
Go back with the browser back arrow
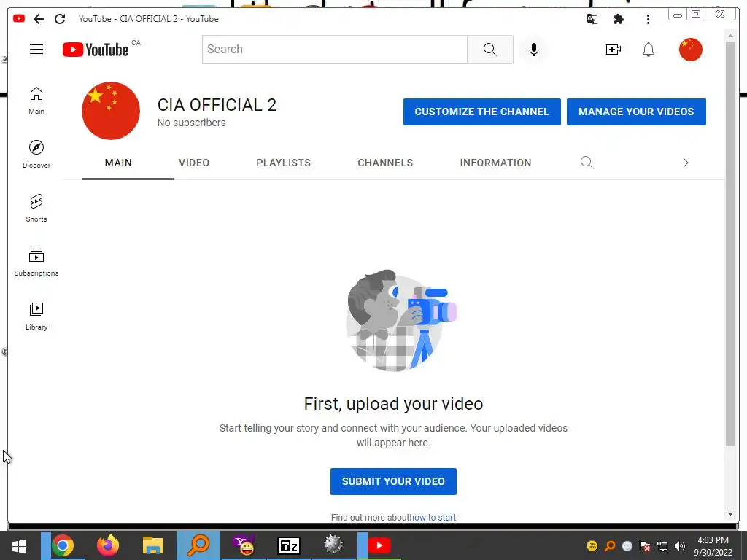click(39, 19)
